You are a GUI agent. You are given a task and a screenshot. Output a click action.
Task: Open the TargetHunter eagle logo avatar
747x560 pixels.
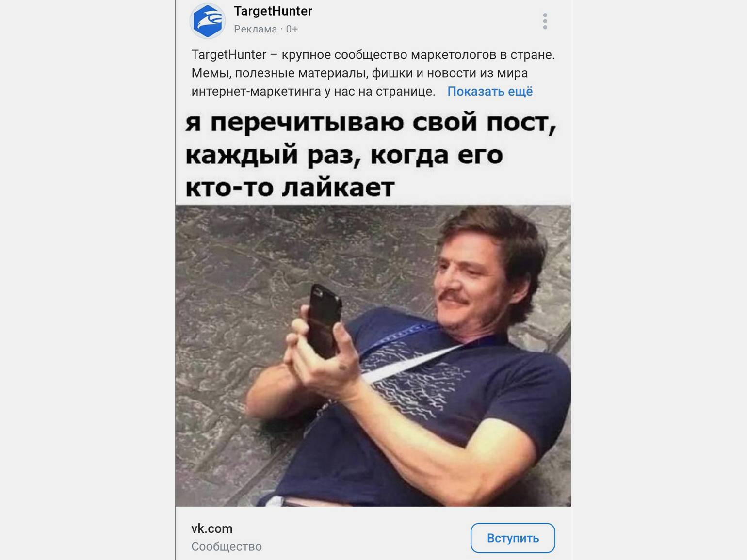pyautogui.click(x=208, y=21)
